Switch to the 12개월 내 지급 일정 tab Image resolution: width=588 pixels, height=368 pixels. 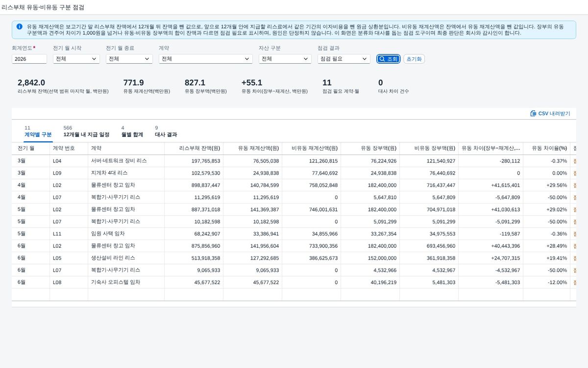[86, 131]
